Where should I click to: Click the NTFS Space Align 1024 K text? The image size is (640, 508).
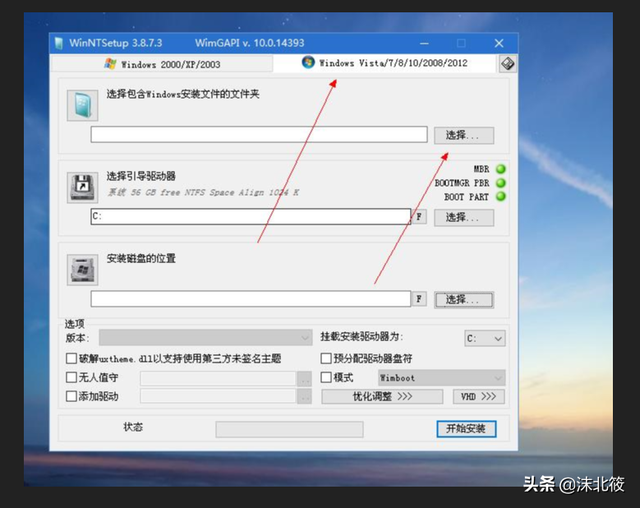[242, 193]
